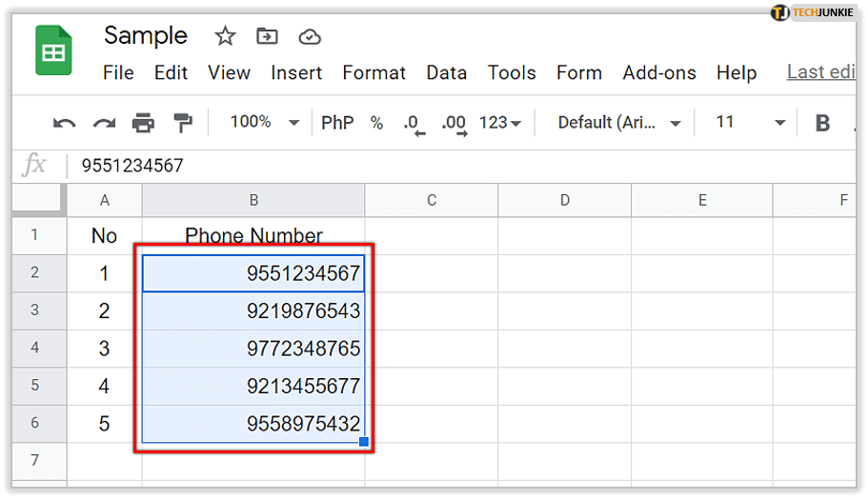Image resolution: width=868 pixels, height=499 pixels.
Task: Click the formula bar input field
Action: [457, 166]
